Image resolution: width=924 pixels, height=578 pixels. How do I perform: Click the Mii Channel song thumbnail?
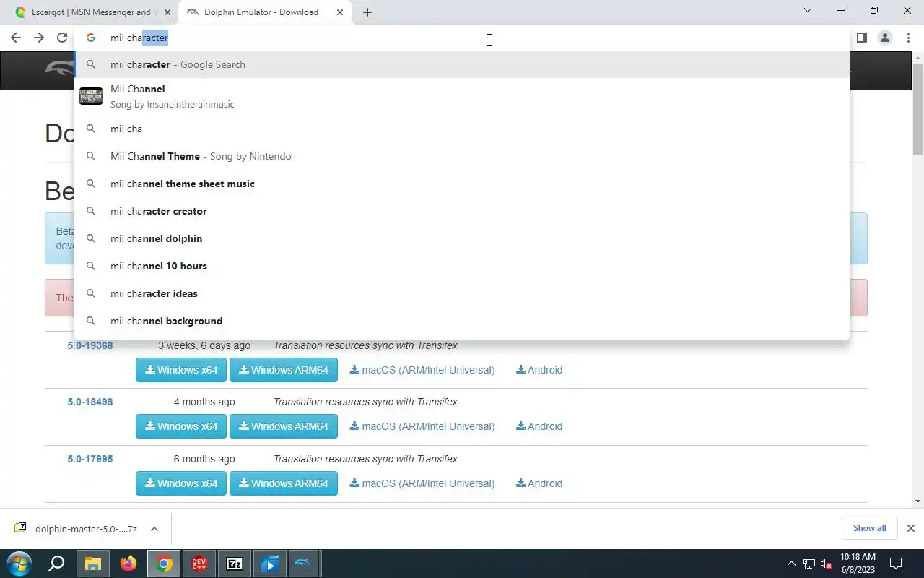point(91,96)
